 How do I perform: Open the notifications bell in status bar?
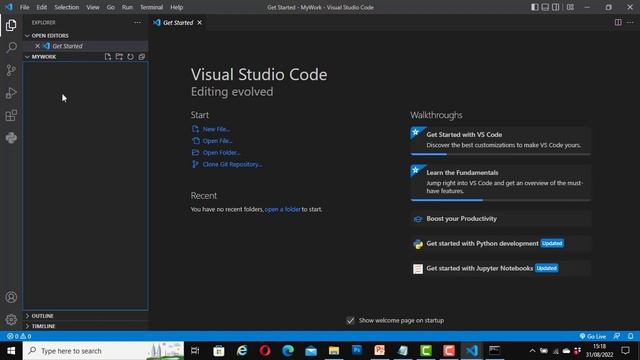(631, 336)
